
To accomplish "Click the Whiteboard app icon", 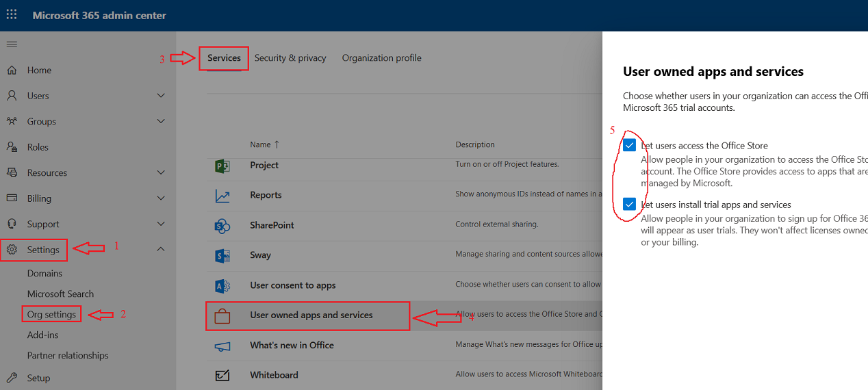I will coord(222,375).
